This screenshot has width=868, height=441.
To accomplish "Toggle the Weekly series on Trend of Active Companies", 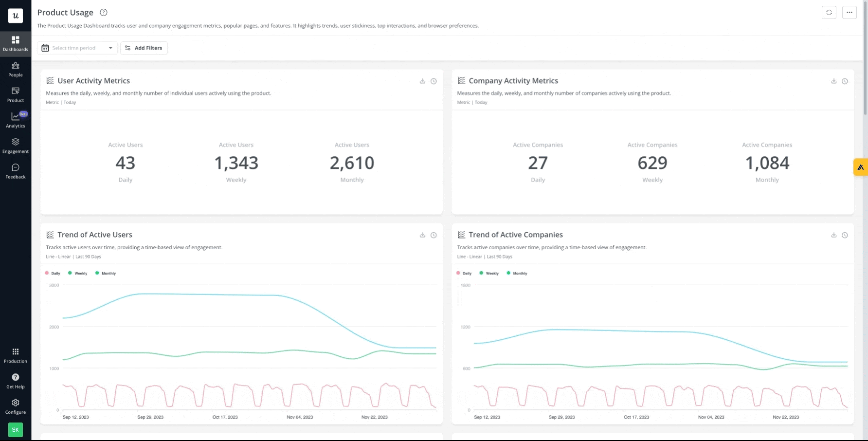I will click(489, 273).
